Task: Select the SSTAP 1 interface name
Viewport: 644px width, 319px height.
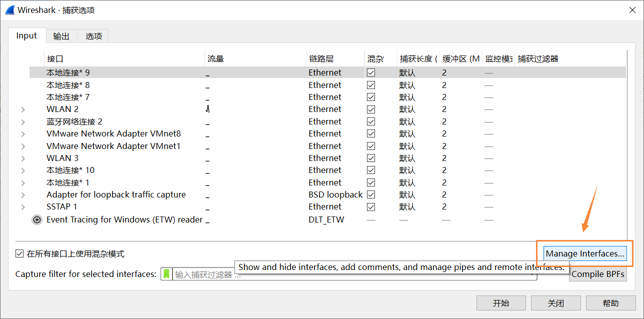Action: tap(62, 206)
